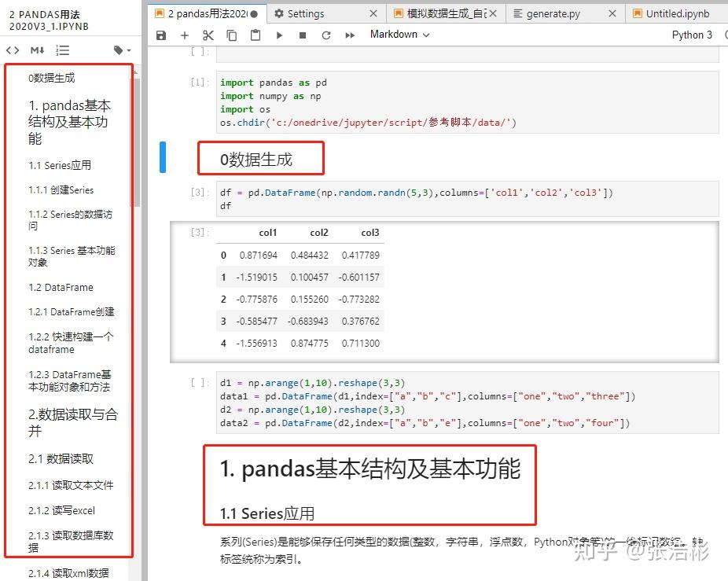
Task: Run the current cell with the play icon
Action: (x=279, y=35)
